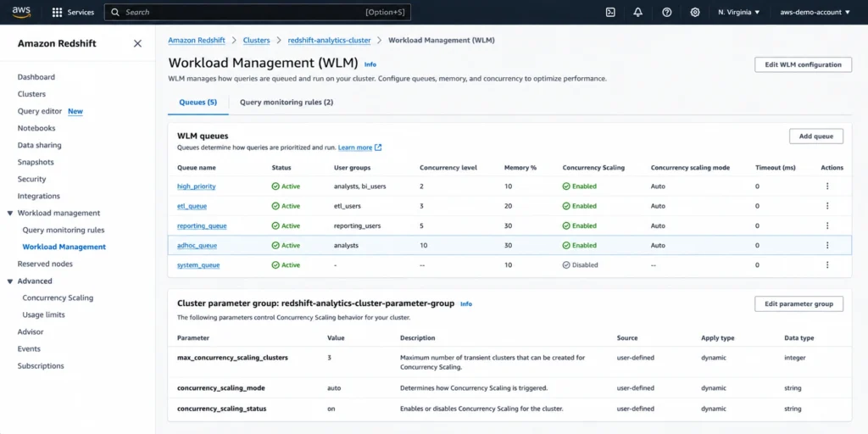The width and height of the screenshot is (868, 434).
Task: Switch to the Queues (5) tab
Action: coord(198,103)
